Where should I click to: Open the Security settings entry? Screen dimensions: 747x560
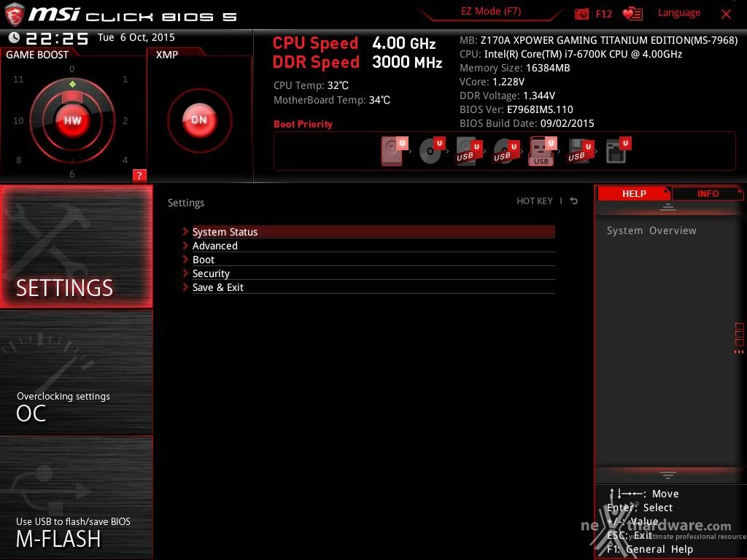pyautogui.click(x=373, y=273)
